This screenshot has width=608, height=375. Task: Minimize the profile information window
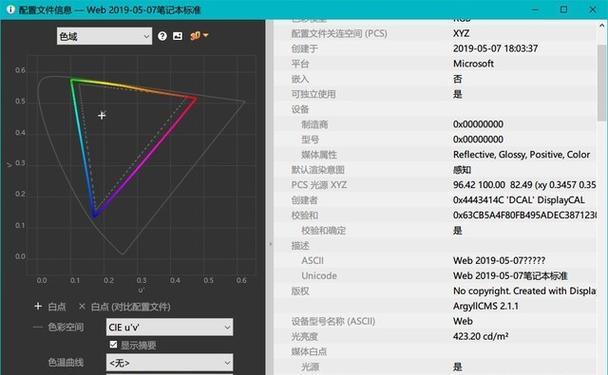pyautogui.click(x=535, y=9)
